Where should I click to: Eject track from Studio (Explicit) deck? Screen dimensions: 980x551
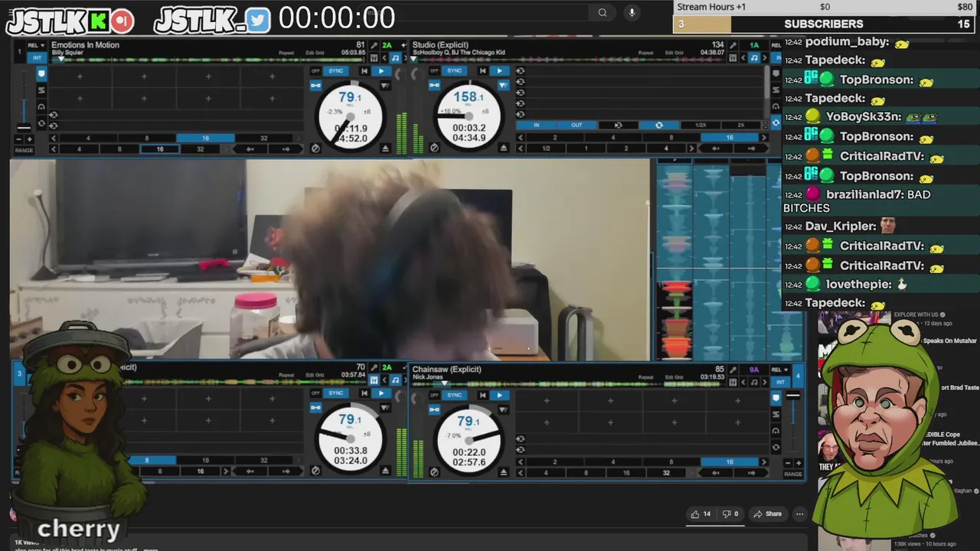point(503,148)
